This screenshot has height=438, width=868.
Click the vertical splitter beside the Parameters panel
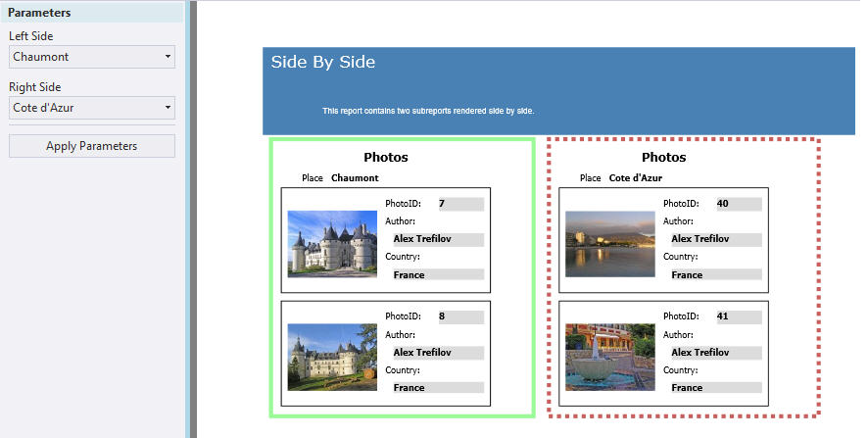coord(192,219)
